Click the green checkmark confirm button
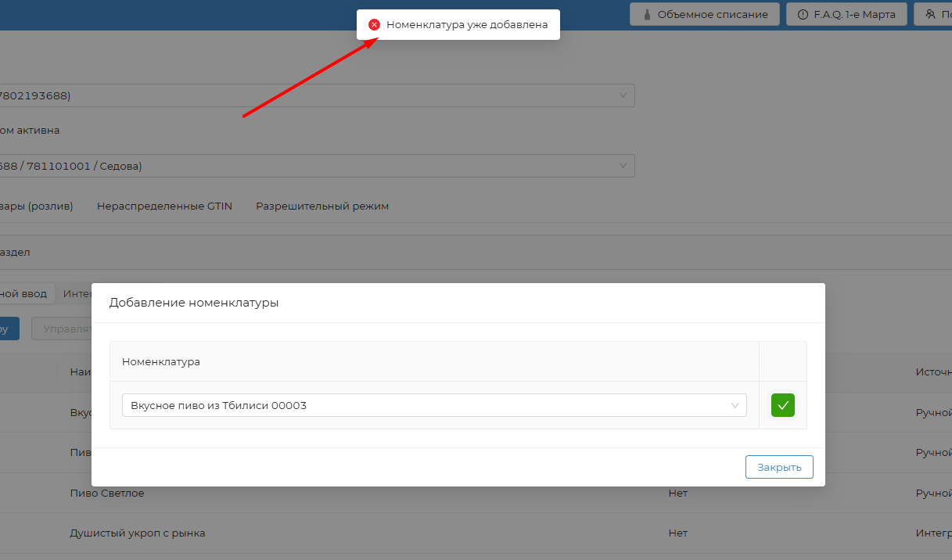Viewport: 952px width, 560px height. coord(782,405)
